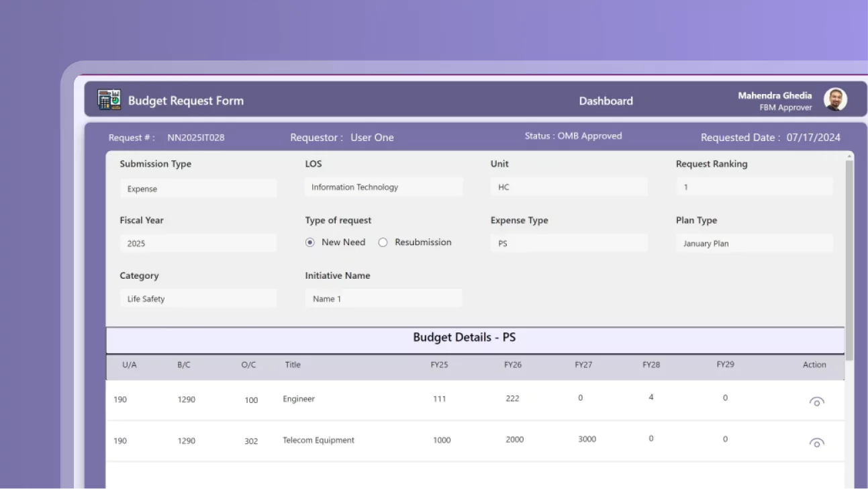868x489 pixels.
Task: Click the Fiscal Year field showing 2025
Action: pos(198,243)
